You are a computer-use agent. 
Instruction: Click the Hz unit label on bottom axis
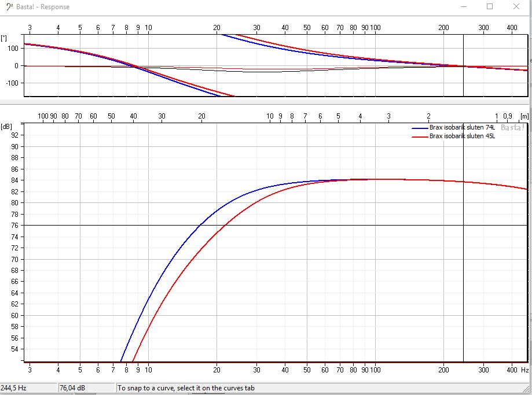click(524, 370)
